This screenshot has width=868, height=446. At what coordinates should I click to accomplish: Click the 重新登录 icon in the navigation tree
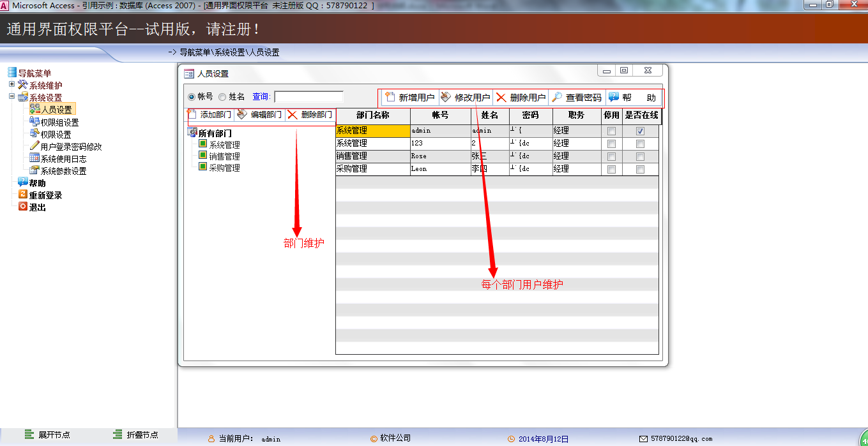coord(23,195)
